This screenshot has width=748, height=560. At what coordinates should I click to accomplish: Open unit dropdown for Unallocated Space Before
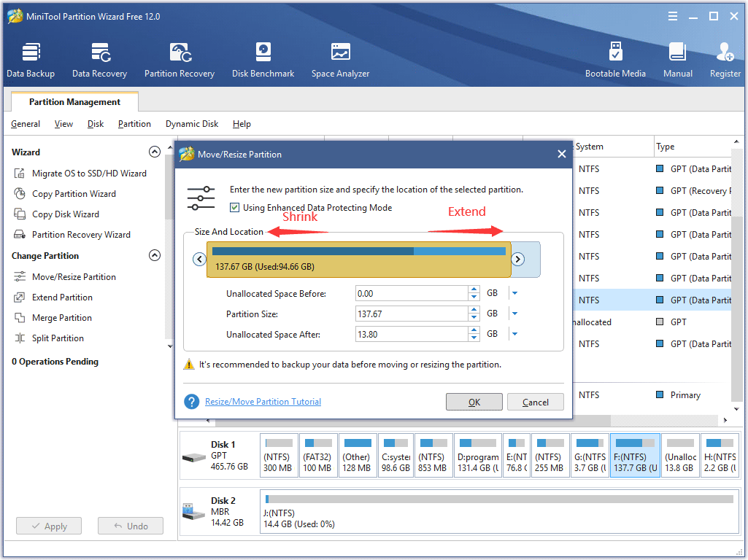coord(514,293)
